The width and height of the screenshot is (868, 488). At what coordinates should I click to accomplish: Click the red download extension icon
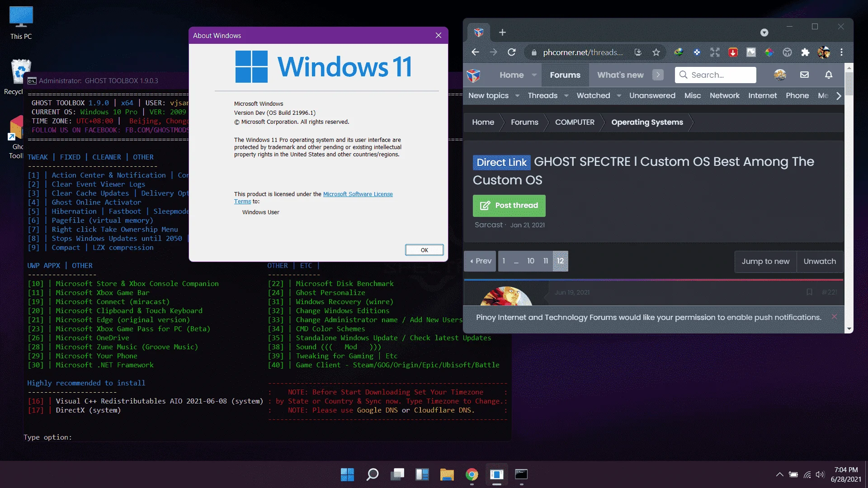(733, 52)
